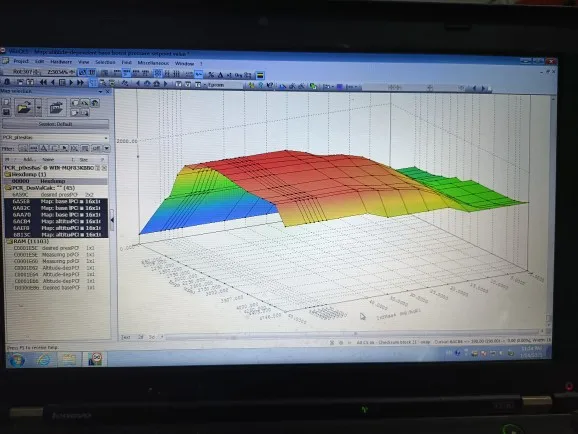This screenshot has height=434, width=578.
Task: Toggle the 'off' filter button
Action: coord(96,149)
